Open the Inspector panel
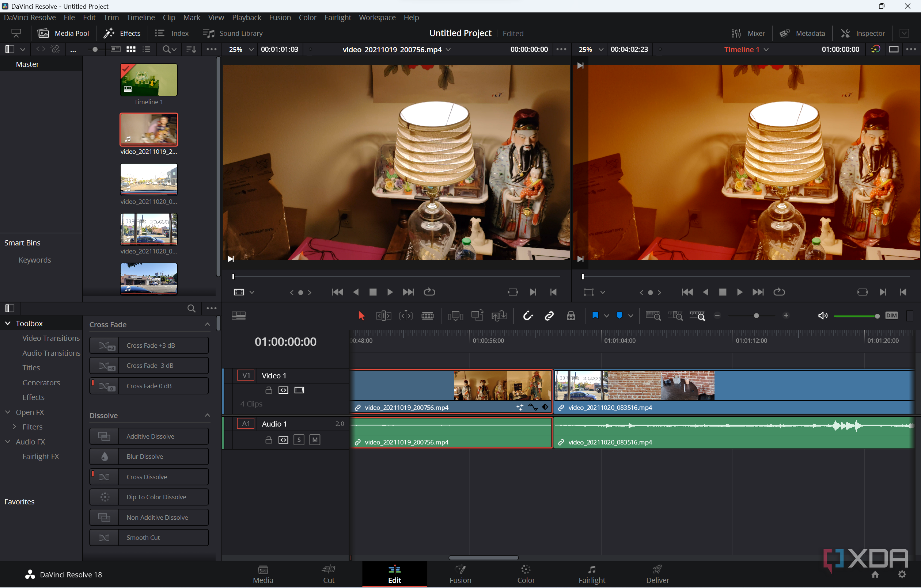This screenshot has width=921, height=588. point(863,33)
